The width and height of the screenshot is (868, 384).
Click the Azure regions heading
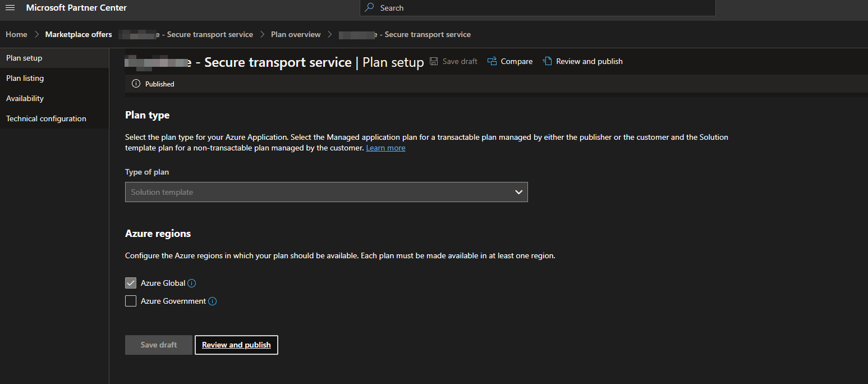pyautogui.click(x=158, y=234)
